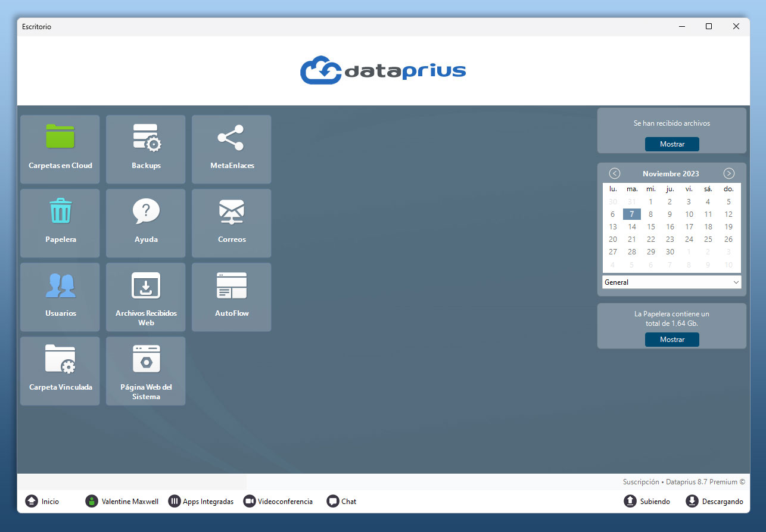Screen dimensions: 766x532
Task: Select November 24 in the calendar
Action: click(x=689, y=239)
